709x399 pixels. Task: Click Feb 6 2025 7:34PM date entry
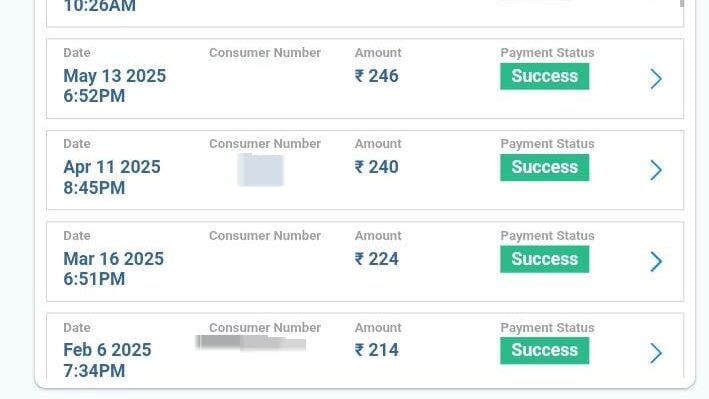[107, 360]
